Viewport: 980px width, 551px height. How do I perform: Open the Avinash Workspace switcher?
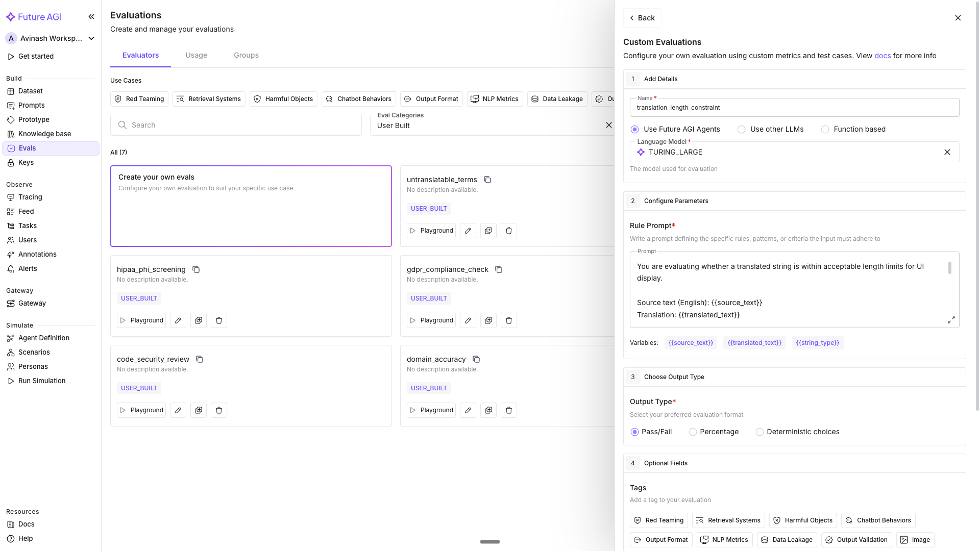click(51, 38)
